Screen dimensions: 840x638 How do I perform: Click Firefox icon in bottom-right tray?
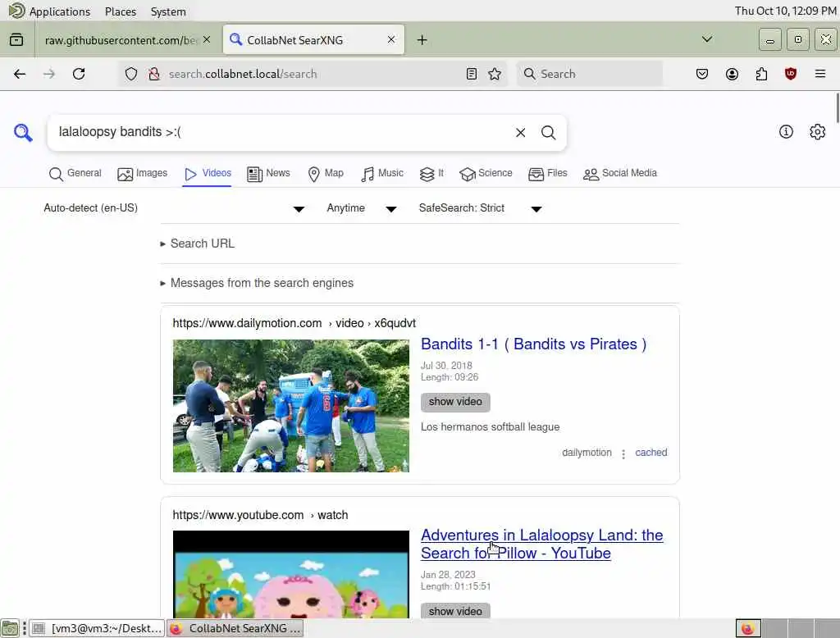[748, 628]
